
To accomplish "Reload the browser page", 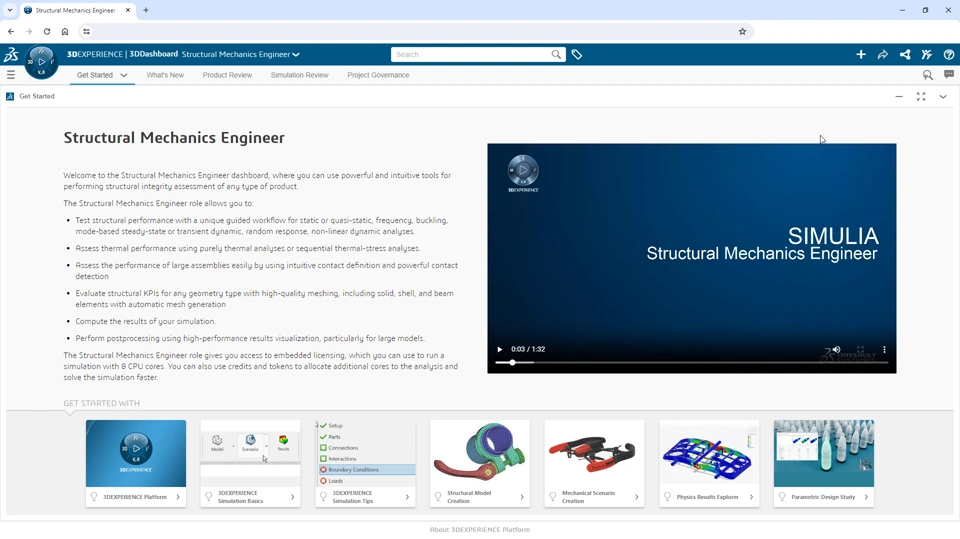I will 47,31.
